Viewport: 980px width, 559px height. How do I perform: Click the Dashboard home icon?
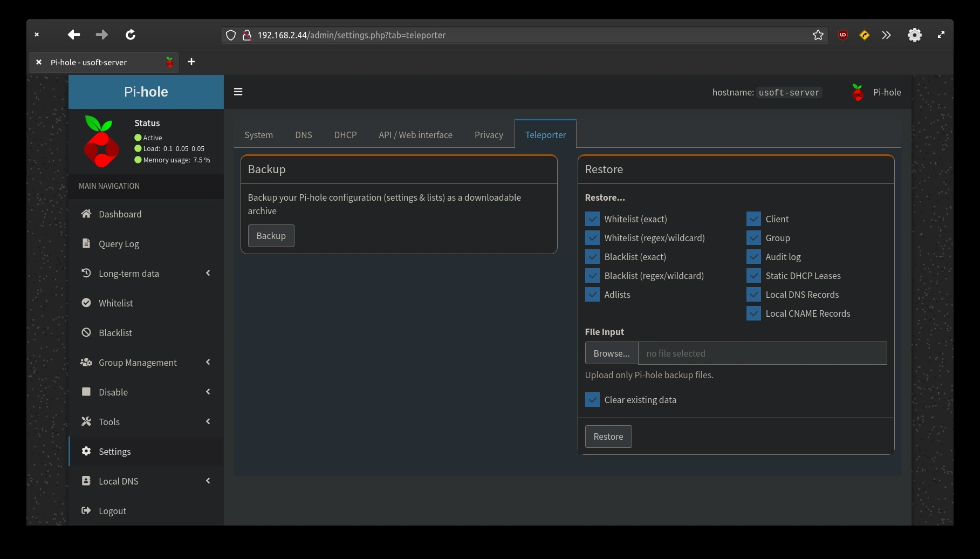(86, 214)
